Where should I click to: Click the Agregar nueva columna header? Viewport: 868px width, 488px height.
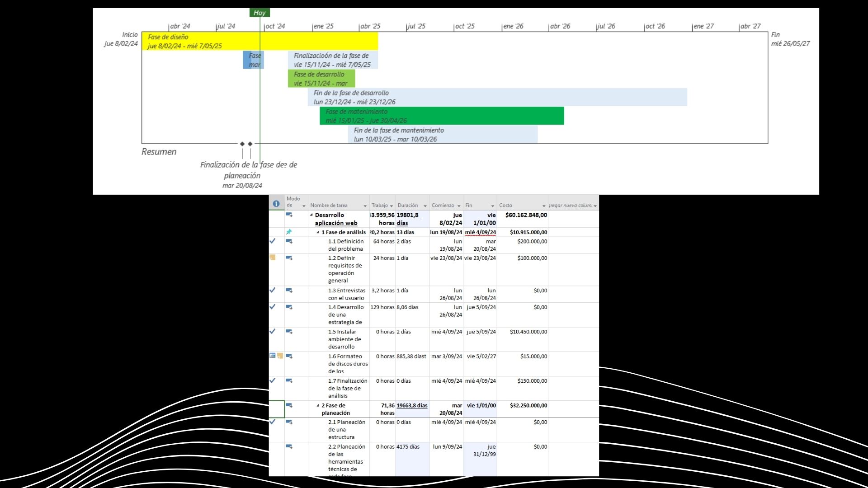pyautogui.click(x=571, y=205)
